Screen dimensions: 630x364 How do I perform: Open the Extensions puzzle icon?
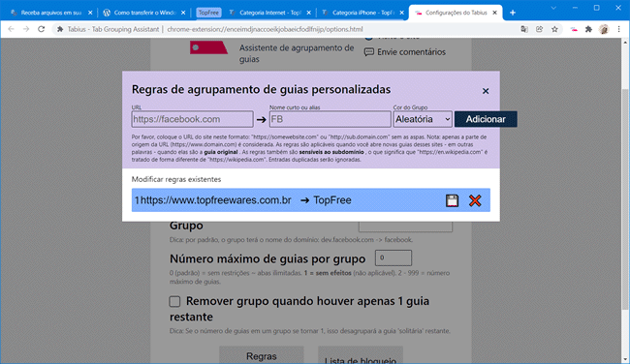588,29
